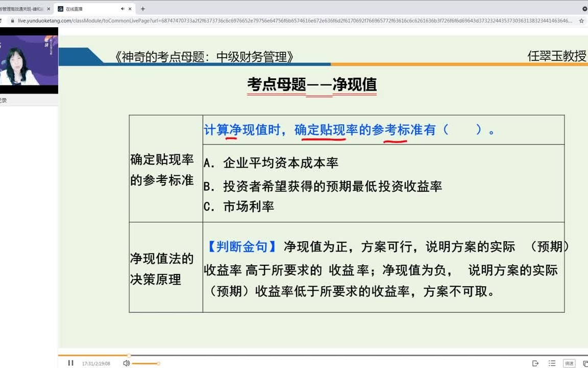Click the browser menu icon top right
The height and width of the screenshot is (368, 588).
(584, 8)
